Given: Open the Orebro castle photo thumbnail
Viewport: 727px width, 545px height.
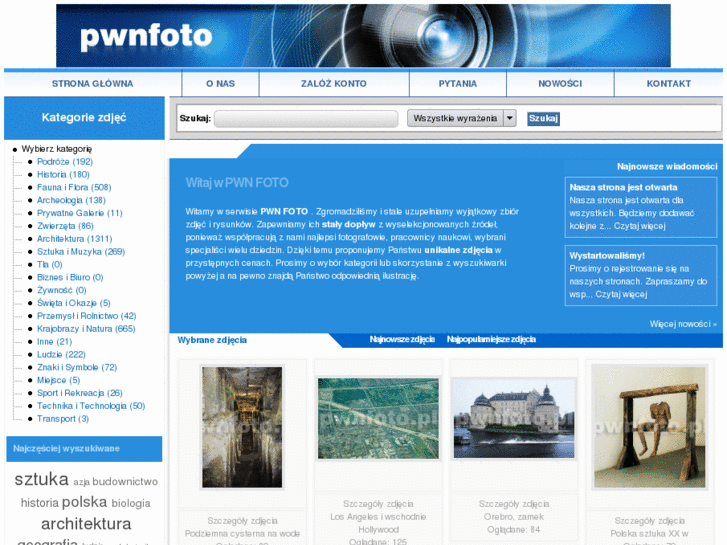Looking at the screenshot, I should (514, 418).
